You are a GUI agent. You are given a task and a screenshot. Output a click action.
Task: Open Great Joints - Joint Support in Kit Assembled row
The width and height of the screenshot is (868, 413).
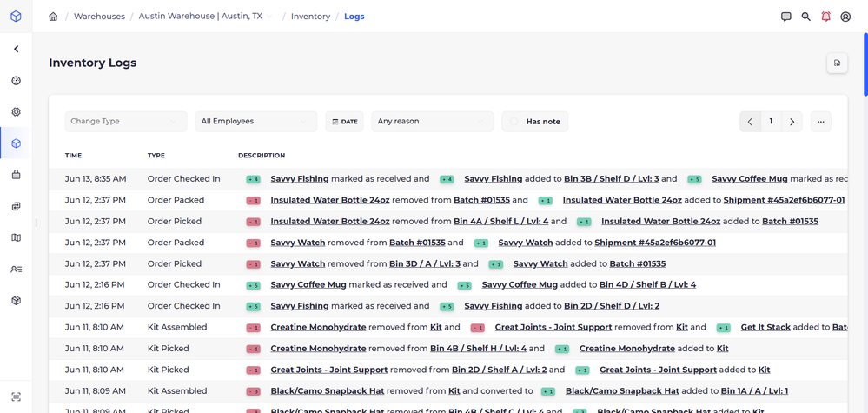coord(553,327)
